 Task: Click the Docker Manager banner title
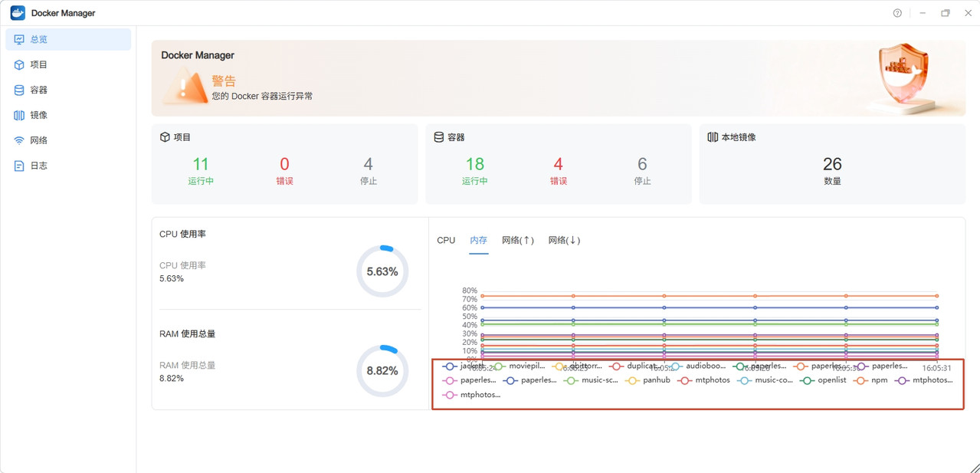[198, 55]
